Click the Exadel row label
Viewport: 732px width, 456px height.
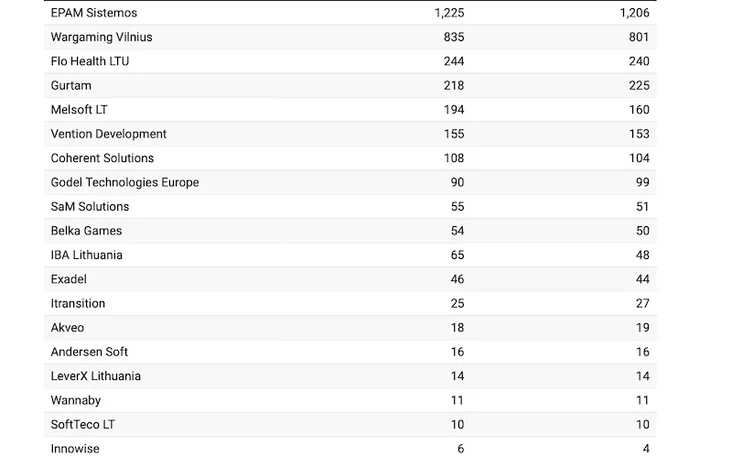coord(69,280)
